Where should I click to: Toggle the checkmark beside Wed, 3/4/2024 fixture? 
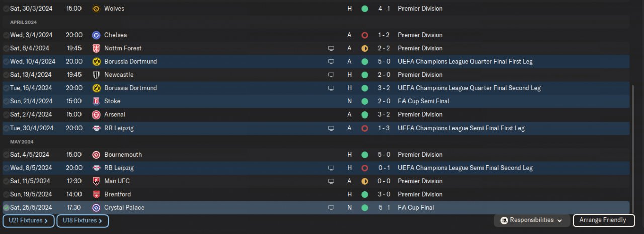(x=6, y=35)
